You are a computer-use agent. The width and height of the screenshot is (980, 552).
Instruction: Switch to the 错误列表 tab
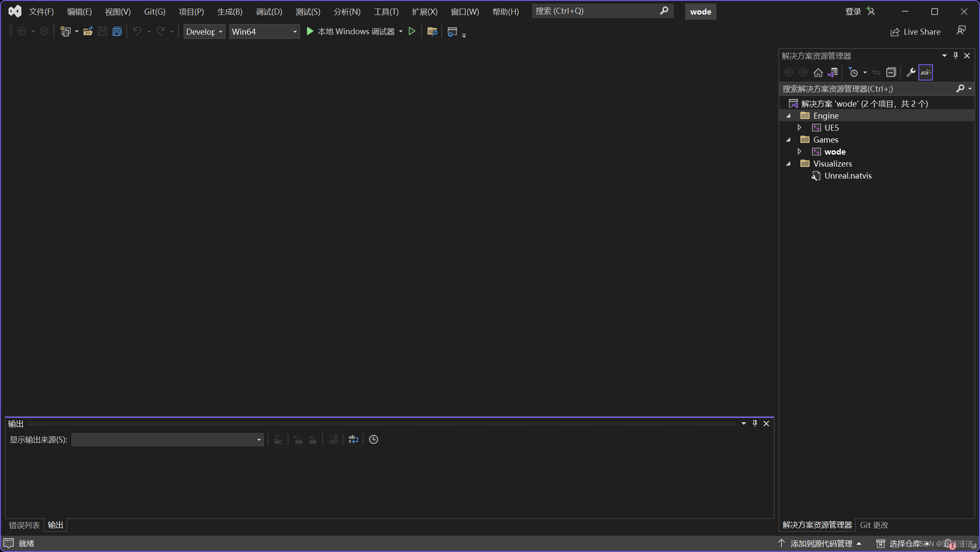(x=24, y=525)
